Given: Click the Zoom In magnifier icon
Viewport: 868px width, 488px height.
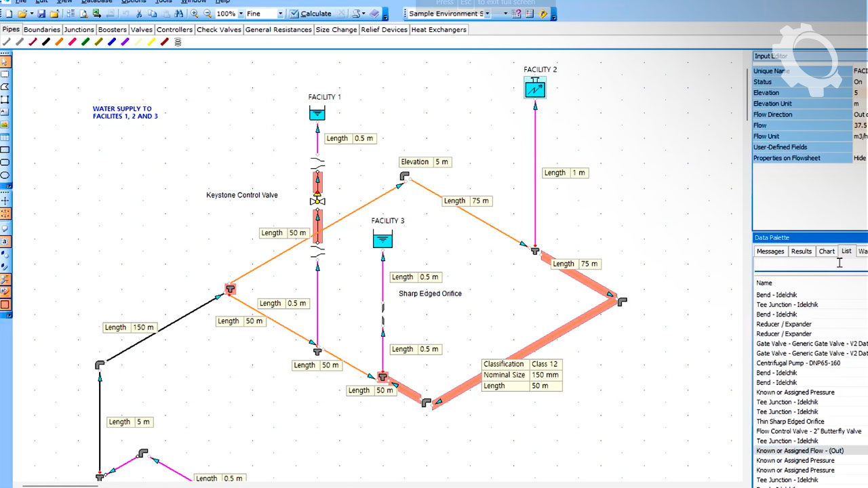Looking at the screenshot, I should pos(194,14).
